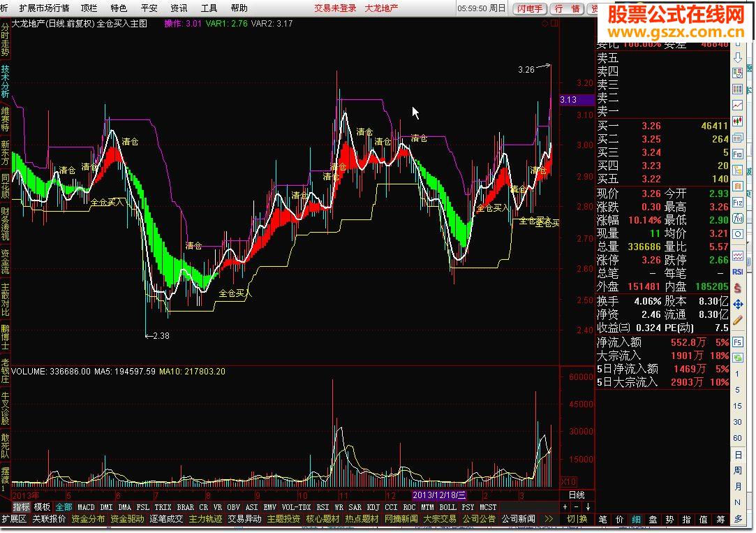Click the minus button beside indicator tabs
This screenshot has width=756, height=533.
576,507
